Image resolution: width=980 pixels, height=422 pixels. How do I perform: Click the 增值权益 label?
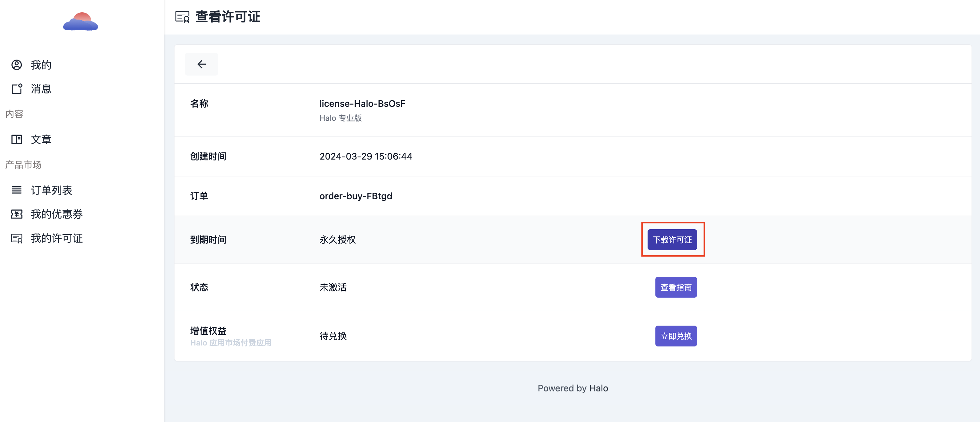(x=208, y=331)
